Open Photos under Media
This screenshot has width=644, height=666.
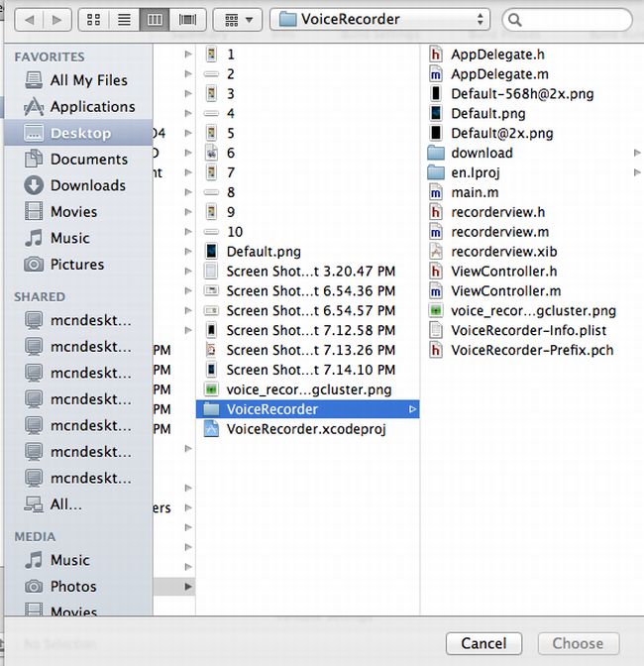78,587
